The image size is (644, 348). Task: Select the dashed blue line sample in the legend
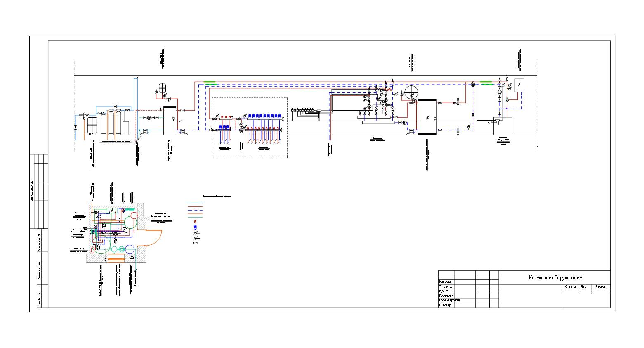196,210
